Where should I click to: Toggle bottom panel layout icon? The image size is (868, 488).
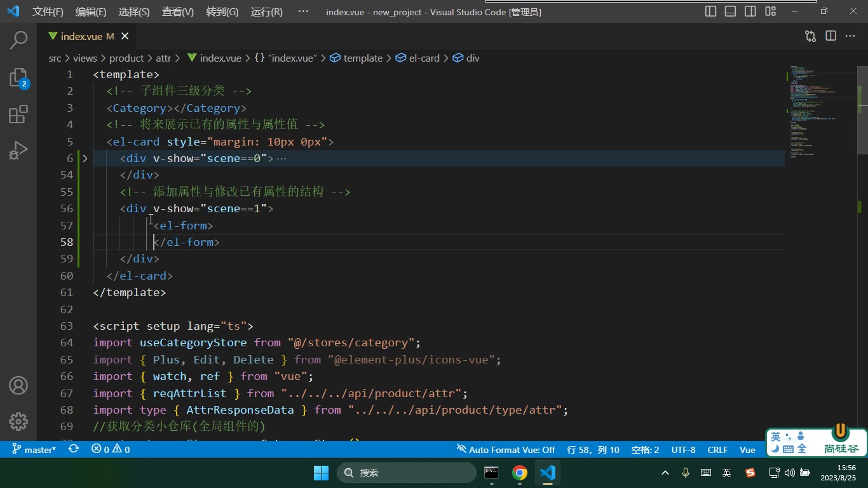(x=731, y=11)
